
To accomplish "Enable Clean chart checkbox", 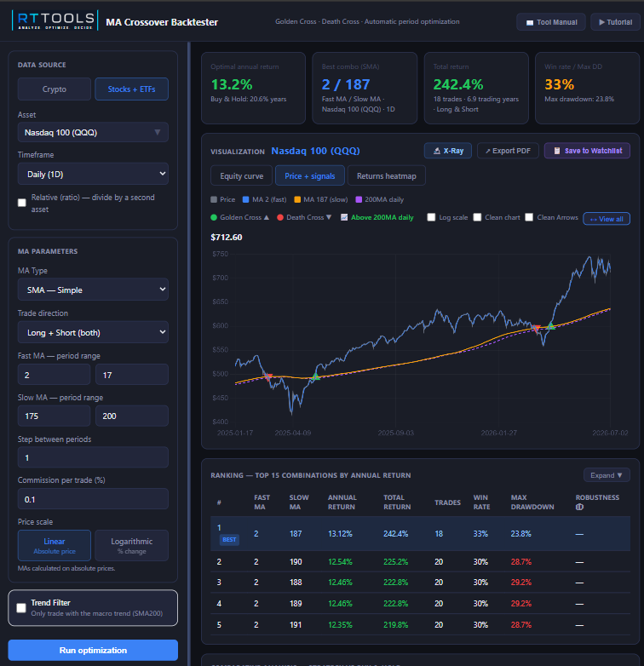I will coord(478,217).
